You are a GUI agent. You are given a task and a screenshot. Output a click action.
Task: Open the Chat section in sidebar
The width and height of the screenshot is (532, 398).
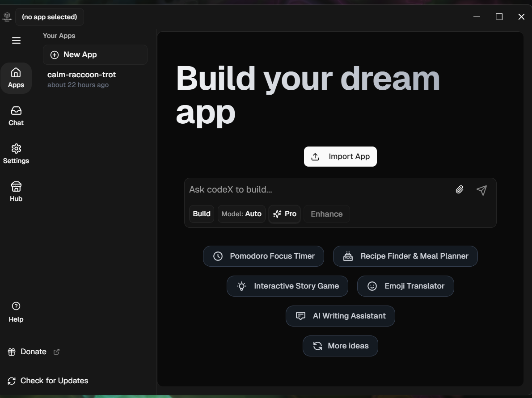[x=16, y=116]
